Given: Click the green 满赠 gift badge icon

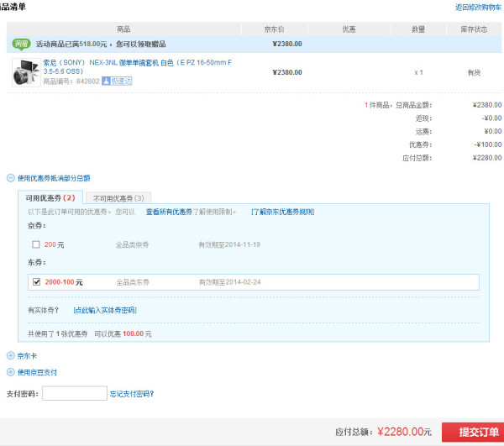Looking at the screenshot, I should [x=21, y=44].
